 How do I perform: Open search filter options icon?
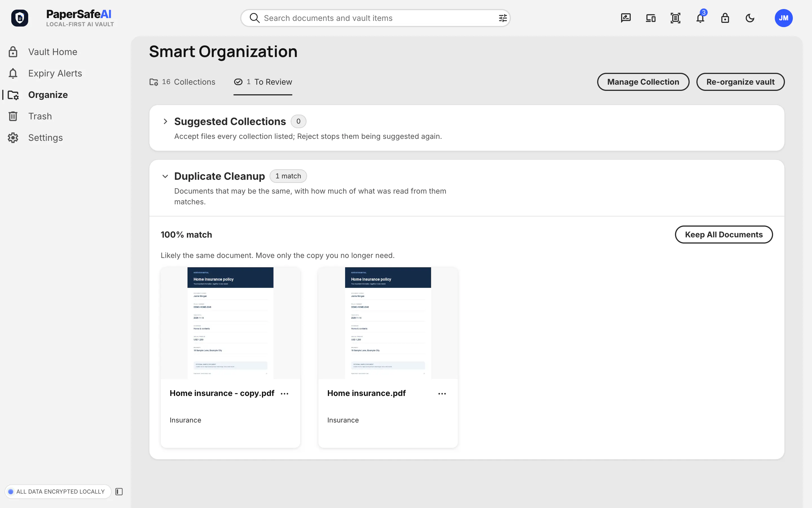click(502, 18)
